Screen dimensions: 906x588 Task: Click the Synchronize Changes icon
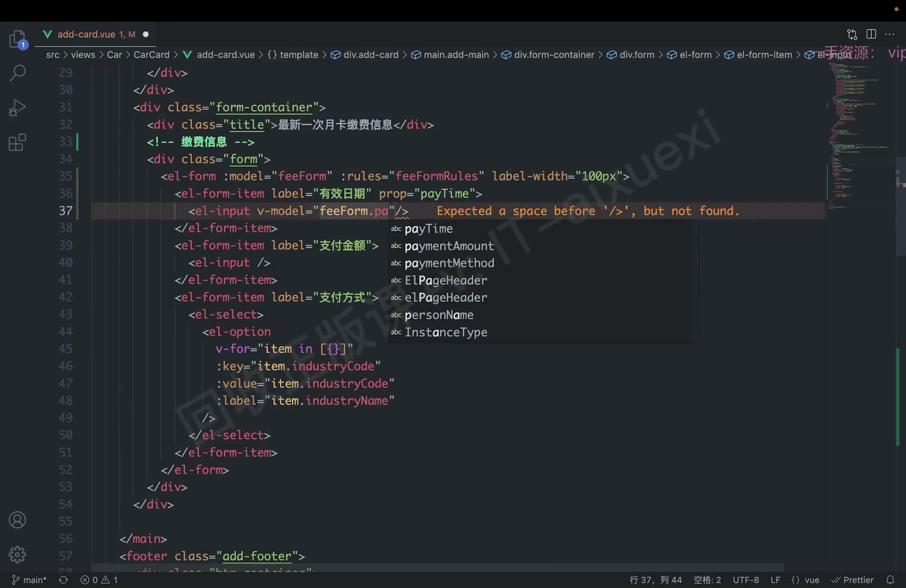[x=63, y=580]
